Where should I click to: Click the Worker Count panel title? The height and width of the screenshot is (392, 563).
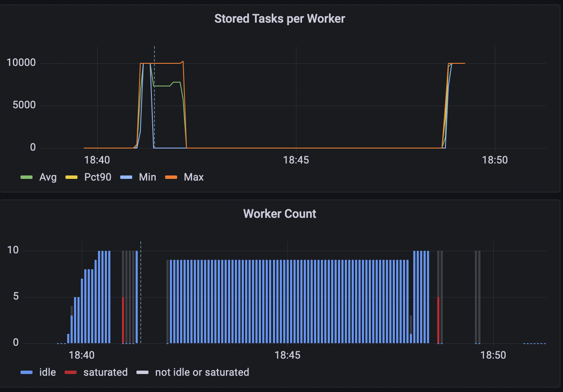tap(279, 214)
